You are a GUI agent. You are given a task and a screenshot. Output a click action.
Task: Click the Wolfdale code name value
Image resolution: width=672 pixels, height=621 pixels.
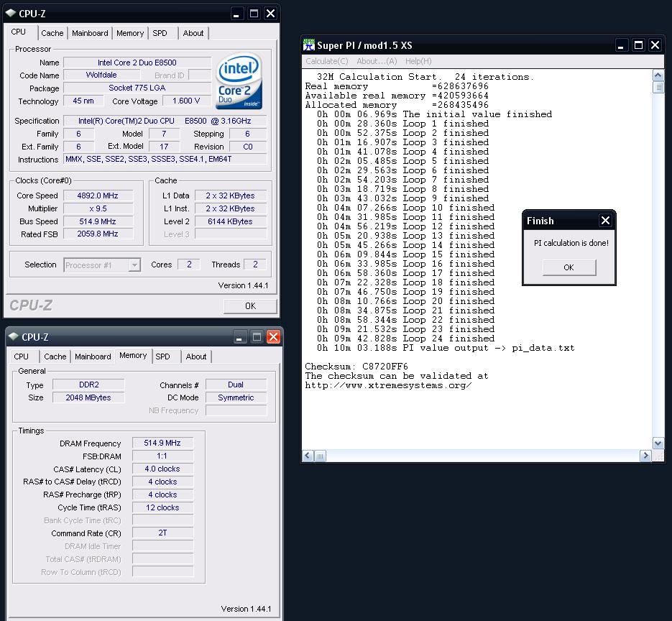tap(101, 75)
